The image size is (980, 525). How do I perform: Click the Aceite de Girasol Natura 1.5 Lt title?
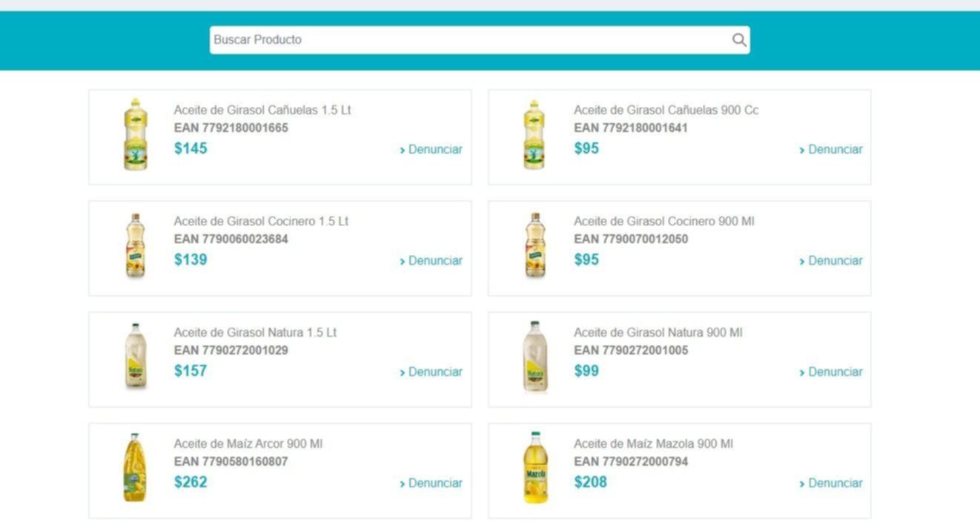pyautogui.click(x=255, y=333)
